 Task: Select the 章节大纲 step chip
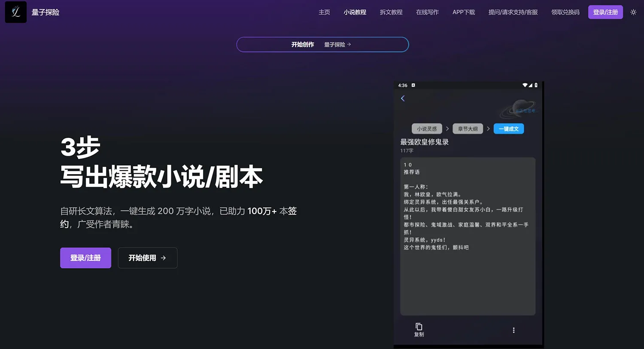click(x=468, y=129)
